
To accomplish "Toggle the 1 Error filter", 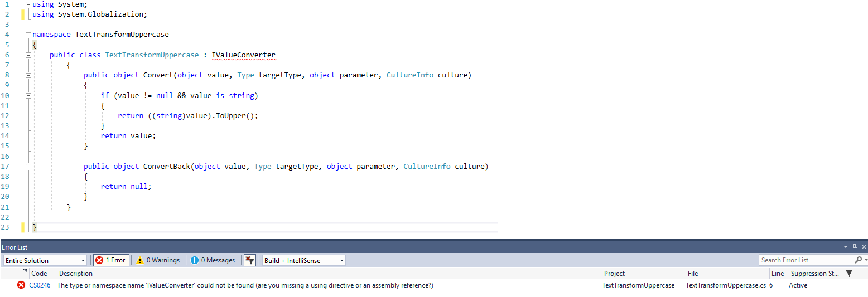I will (111, 260).
